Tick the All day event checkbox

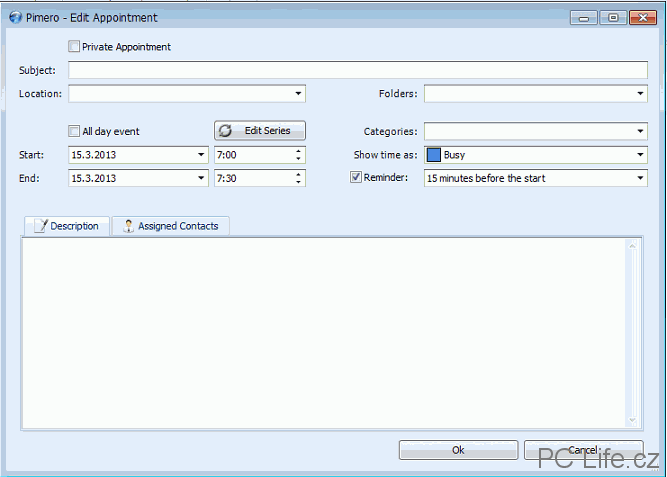tap(74, 131)
